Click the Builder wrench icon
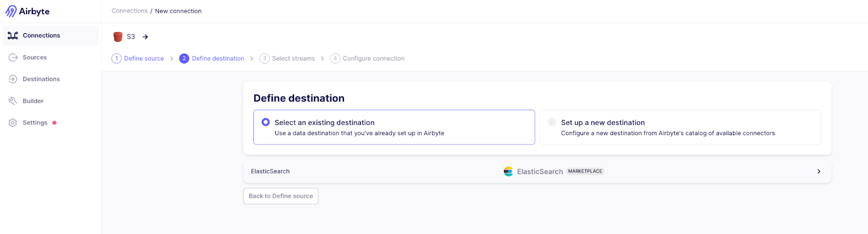Viewport: 868px width, 234px height. [x=13, y=101]
